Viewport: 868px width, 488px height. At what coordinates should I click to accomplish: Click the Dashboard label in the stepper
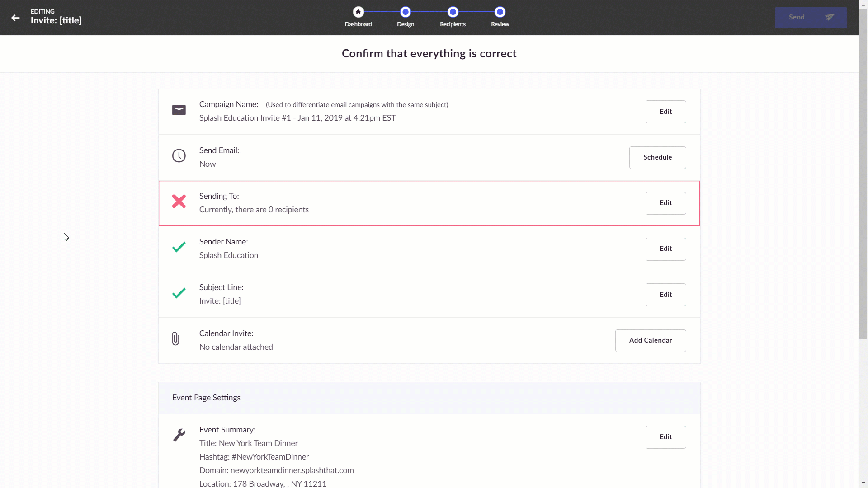tap(358, 24)
